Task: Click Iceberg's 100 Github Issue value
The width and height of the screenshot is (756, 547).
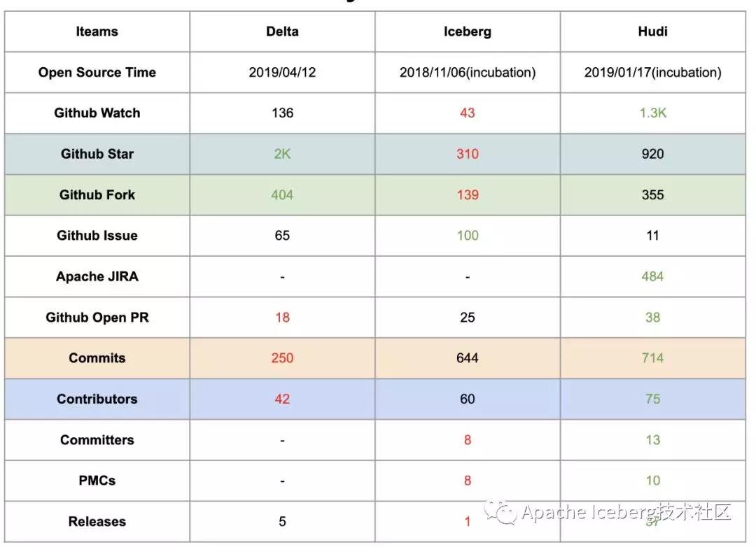Action: (x=467, y=235)
